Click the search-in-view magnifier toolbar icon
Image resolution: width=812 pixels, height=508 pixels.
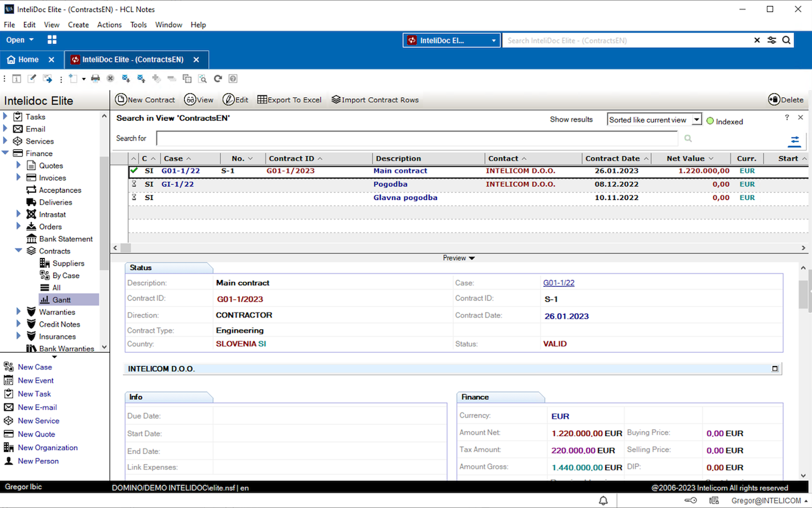tap(202, 79)
